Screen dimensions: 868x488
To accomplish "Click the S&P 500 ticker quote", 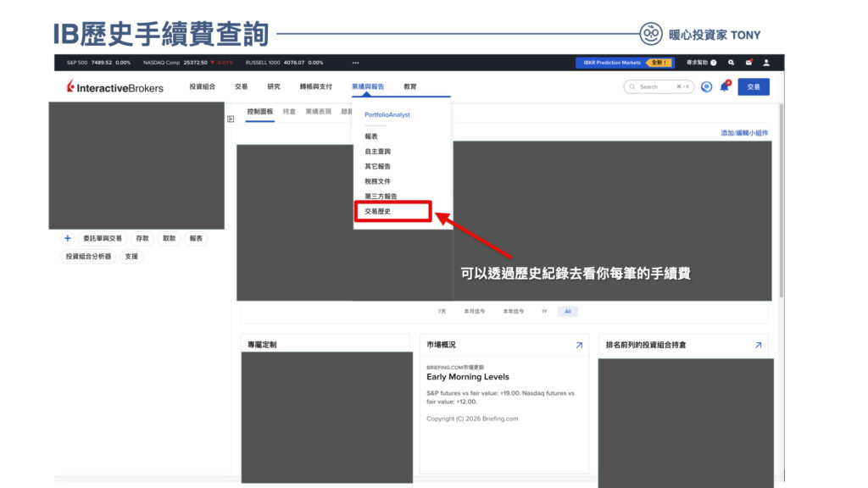I will (x=98, y=63).
